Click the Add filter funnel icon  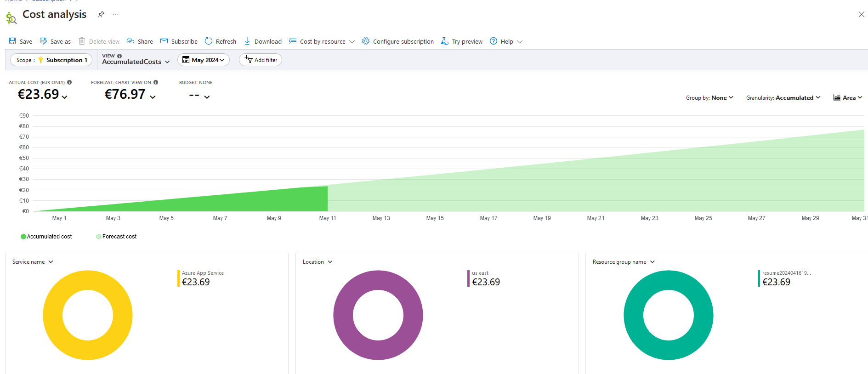pos(249,60)
